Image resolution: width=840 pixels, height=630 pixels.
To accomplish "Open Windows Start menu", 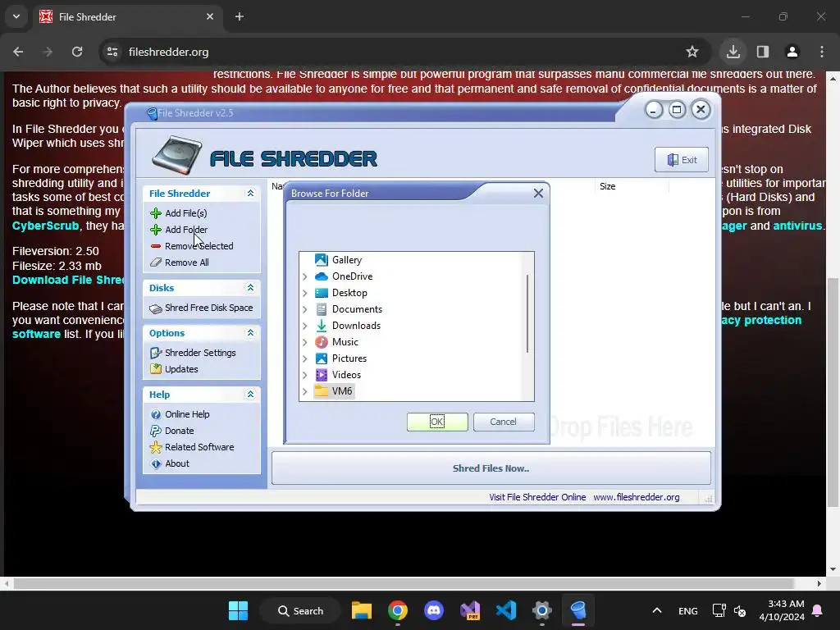I will (238, 610).
